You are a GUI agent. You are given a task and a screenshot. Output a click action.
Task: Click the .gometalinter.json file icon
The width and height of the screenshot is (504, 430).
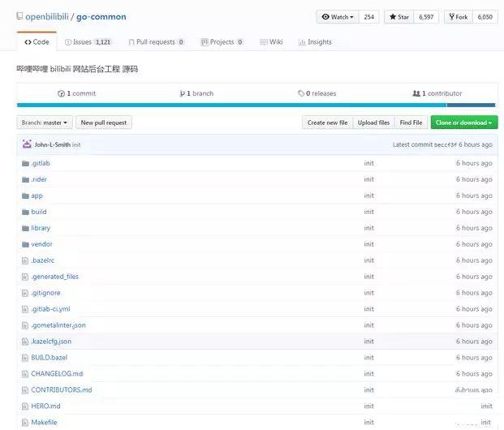pyautogui.click(x=25, y=325)
